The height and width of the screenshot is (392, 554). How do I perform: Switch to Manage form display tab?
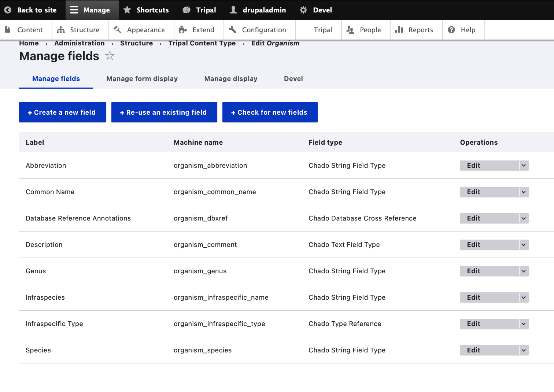142,79
